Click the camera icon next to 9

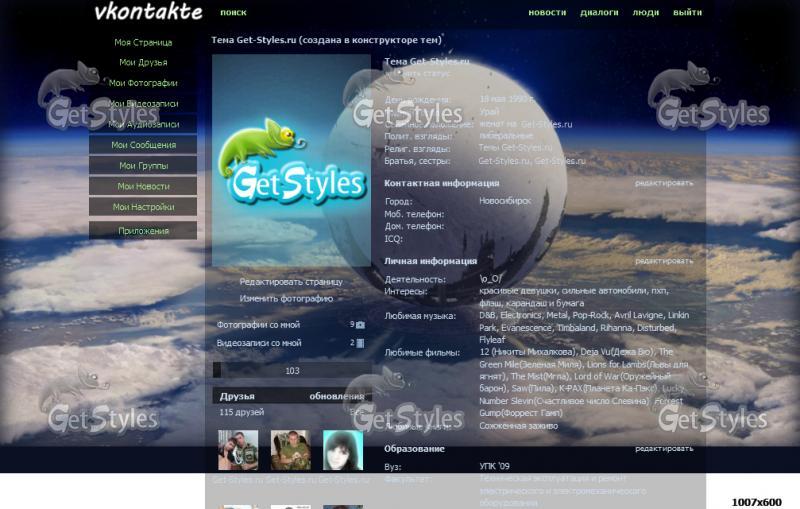pyautogui.click(x=360, y=324)
